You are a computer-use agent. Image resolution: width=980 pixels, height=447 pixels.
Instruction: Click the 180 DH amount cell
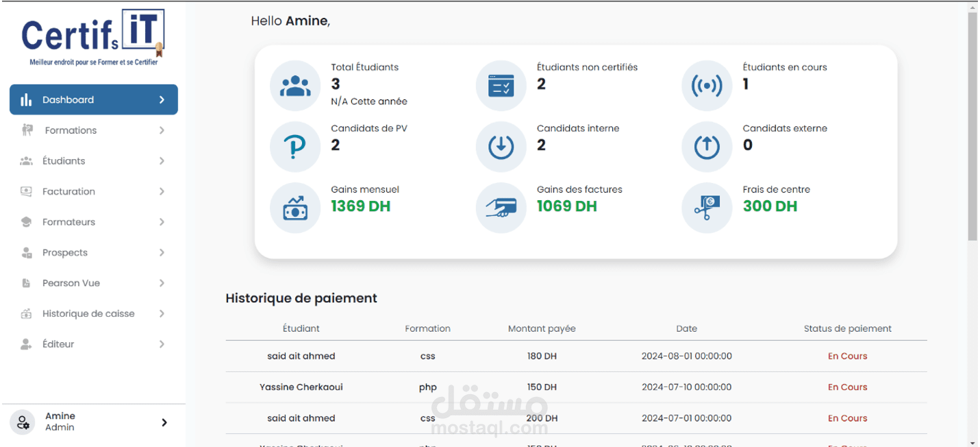point(542,356)
